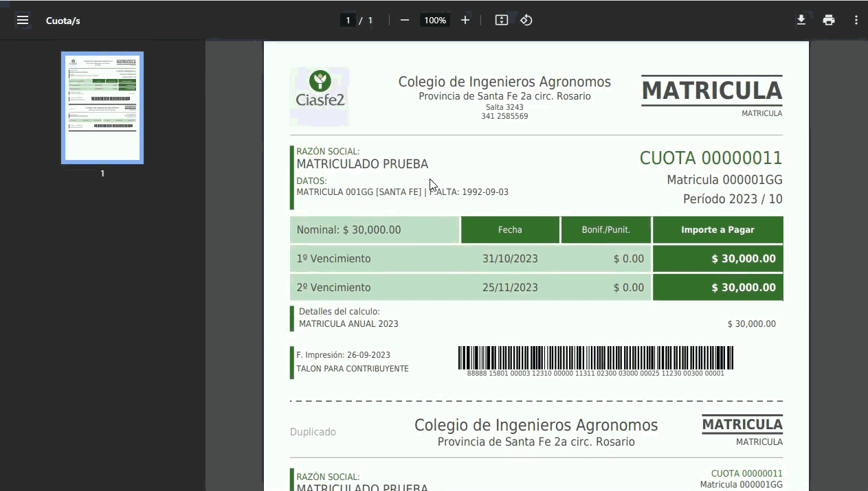Image resolution: width=868 pixels, height=491 pixels.
Task: Click 'Colegio de Ingenieros Agronomos' top heading
Action: 504,82
